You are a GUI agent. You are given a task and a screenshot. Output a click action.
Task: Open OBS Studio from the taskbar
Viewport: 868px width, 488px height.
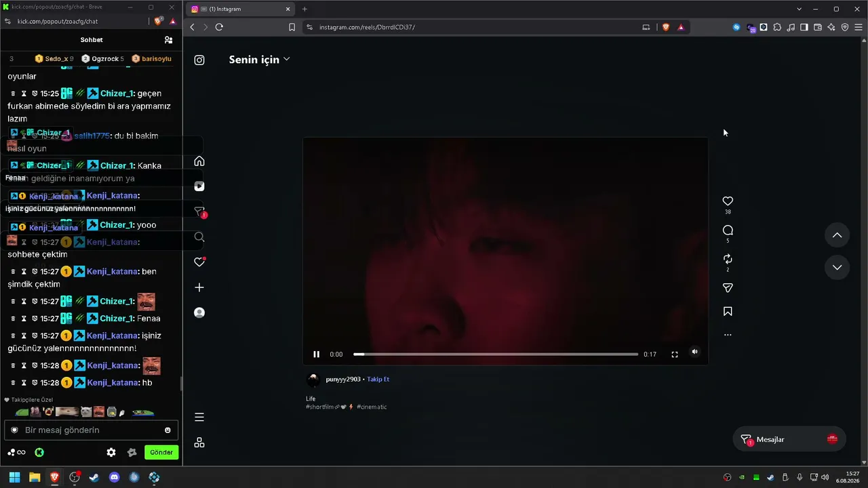pos(75,477)
